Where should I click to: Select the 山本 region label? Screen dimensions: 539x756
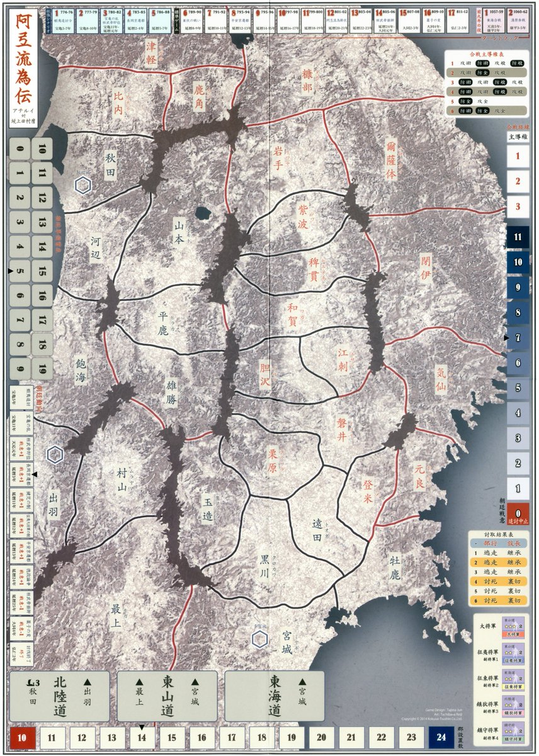(x=179, y=231)
